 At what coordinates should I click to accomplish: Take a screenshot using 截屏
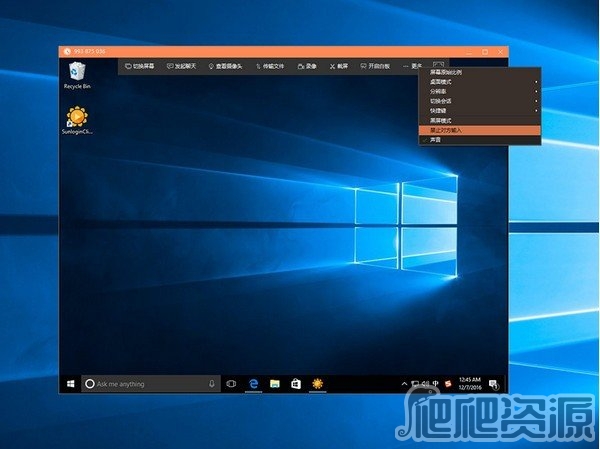click(339, 66)
